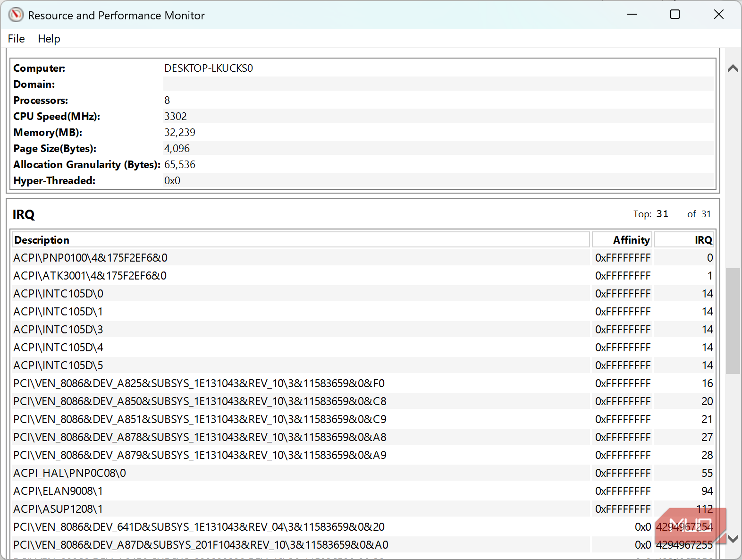The height and width of the screenshot is (560, 742).
Task: Open the File menu
Action: (x=16, y=39)
